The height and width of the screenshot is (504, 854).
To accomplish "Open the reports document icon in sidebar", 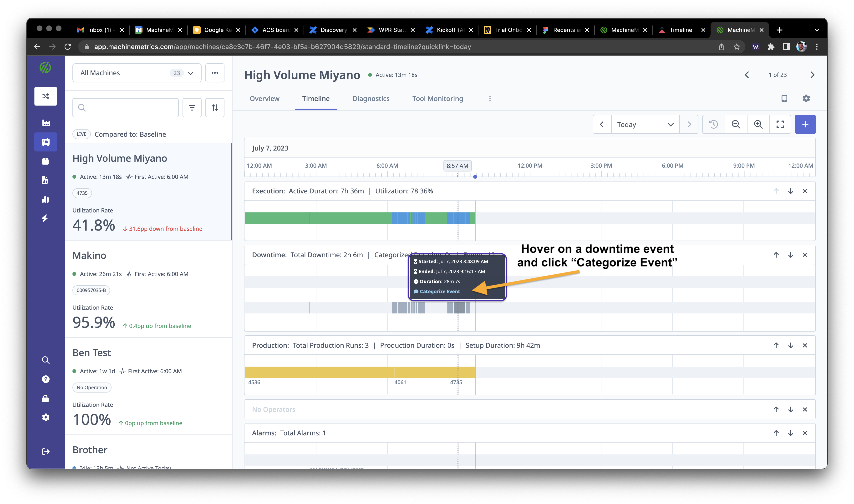I will (46, 180).
